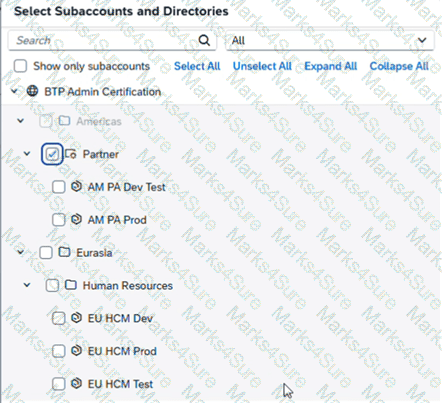
Task: Collapse the BTP Admin Certification node
Action: tap(14, 91)
